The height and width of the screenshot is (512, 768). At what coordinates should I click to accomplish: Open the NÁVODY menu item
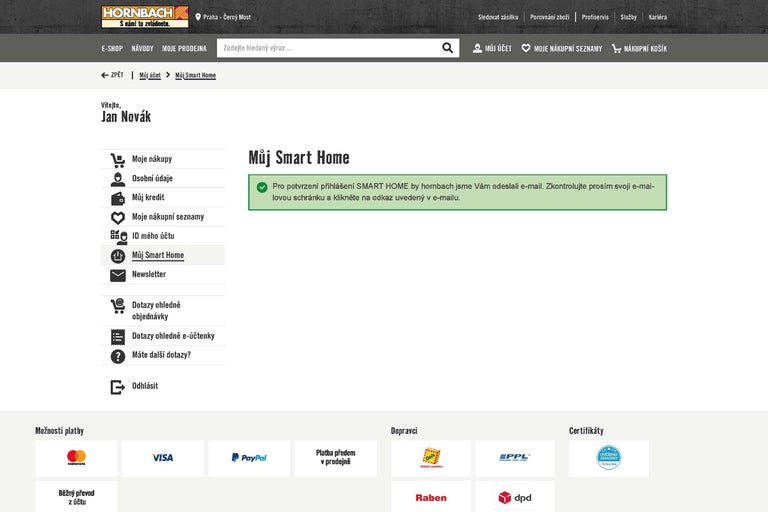click(143, 48)
